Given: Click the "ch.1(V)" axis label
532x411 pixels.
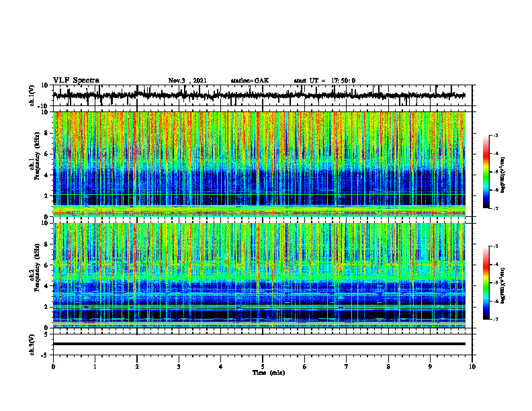Looking at the screenshot, I should [x=32, y=95].
